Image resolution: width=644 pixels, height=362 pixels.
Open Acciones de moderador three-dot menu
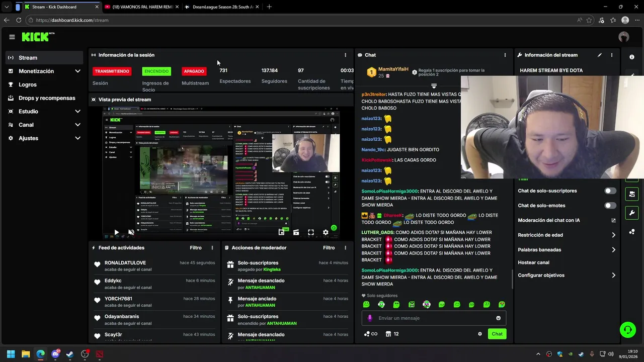click(x=345, y=248)
